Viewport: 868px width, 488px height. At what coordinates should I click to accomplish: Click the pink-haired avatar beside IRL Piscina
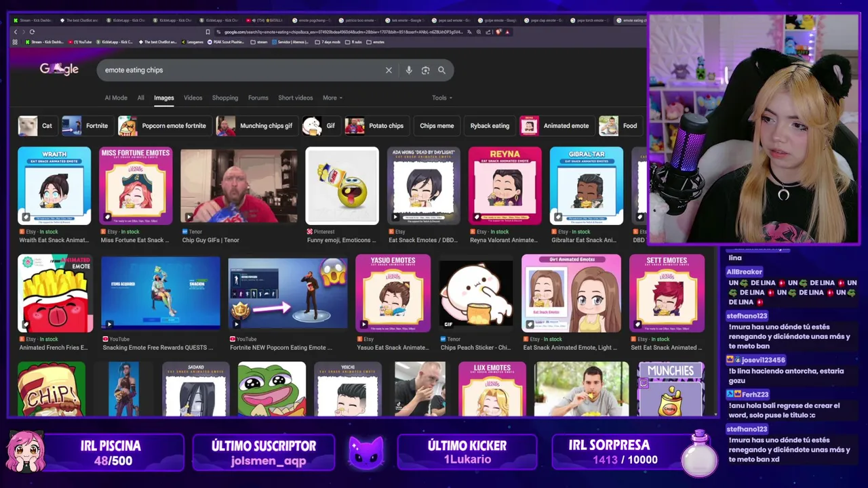(26, 451)
